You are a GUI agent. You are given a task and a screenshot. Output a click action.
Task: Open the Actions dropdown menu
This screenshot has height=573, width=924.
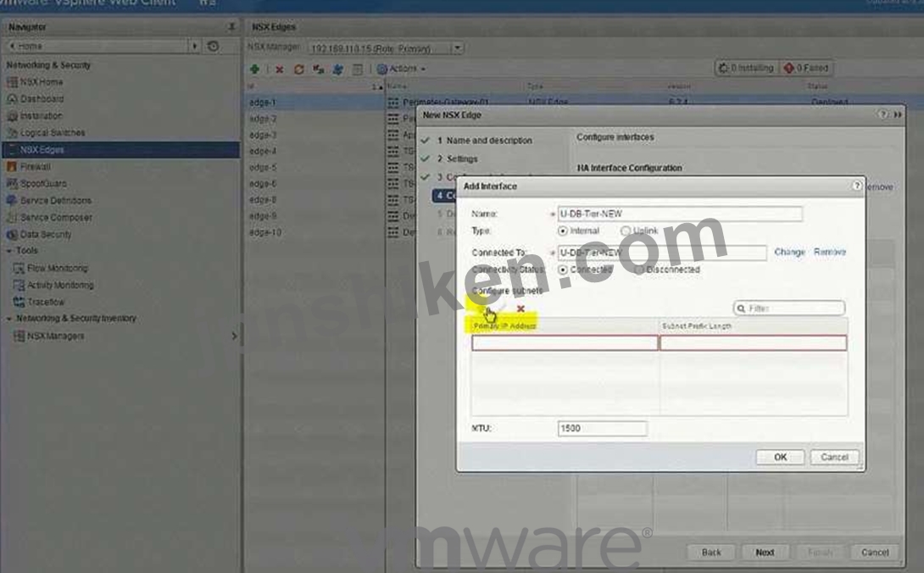(x=407, y=69)
